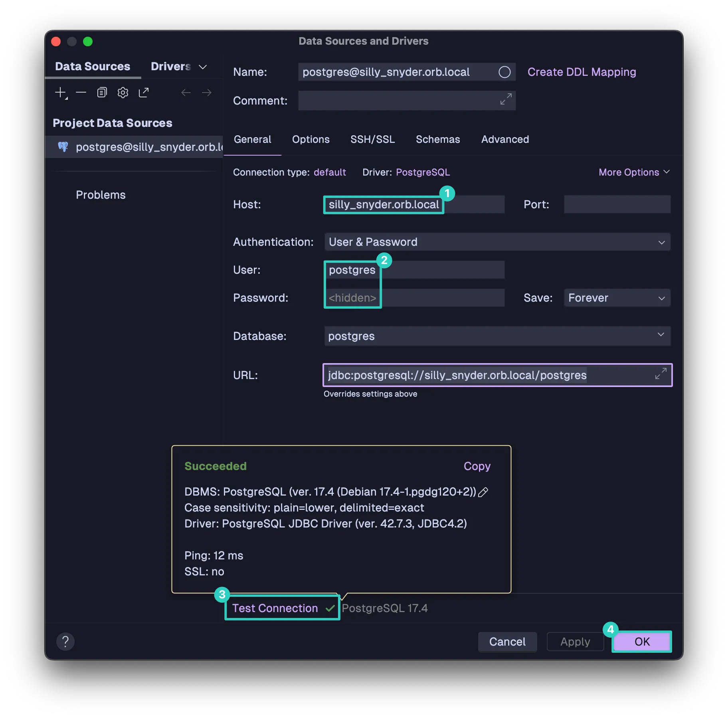Select Problems in the sidebar
The width and height of the screenshot is (728, 719).
click(101, 195)
